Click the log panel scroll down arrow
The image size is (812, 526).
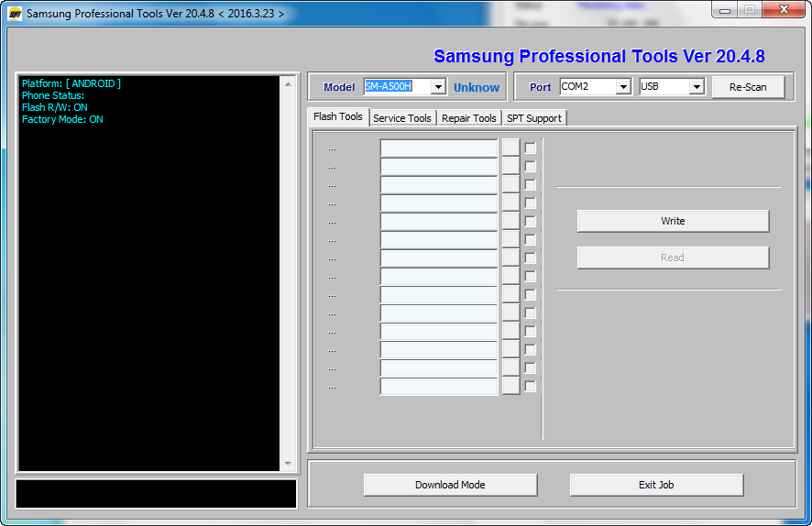289,464
